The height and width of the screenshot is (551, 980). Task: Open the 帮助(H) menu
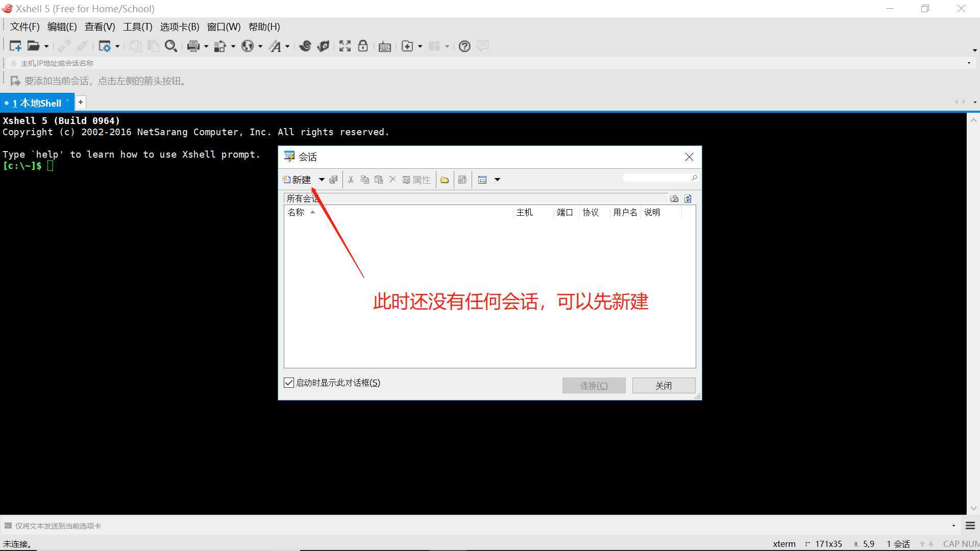[264, 27]
